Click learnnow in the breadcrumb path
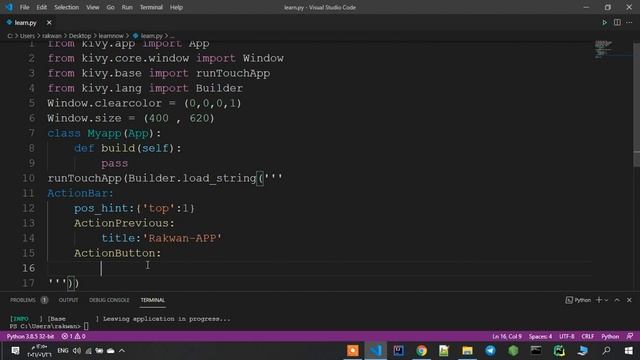This screenshot has width=640, height=360. point(111,36)
